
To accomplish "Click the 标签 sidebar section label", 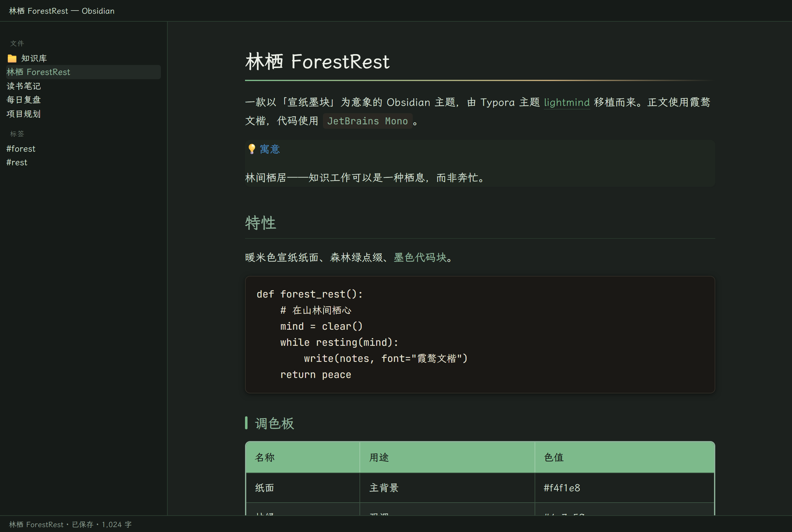I will coord(17,134).
